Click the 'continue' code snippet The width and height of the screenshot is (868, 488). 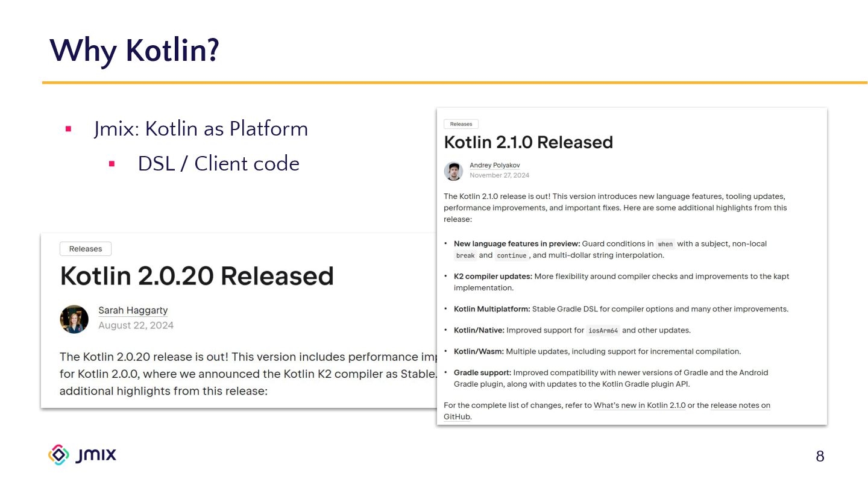click(x=511, y=255)
